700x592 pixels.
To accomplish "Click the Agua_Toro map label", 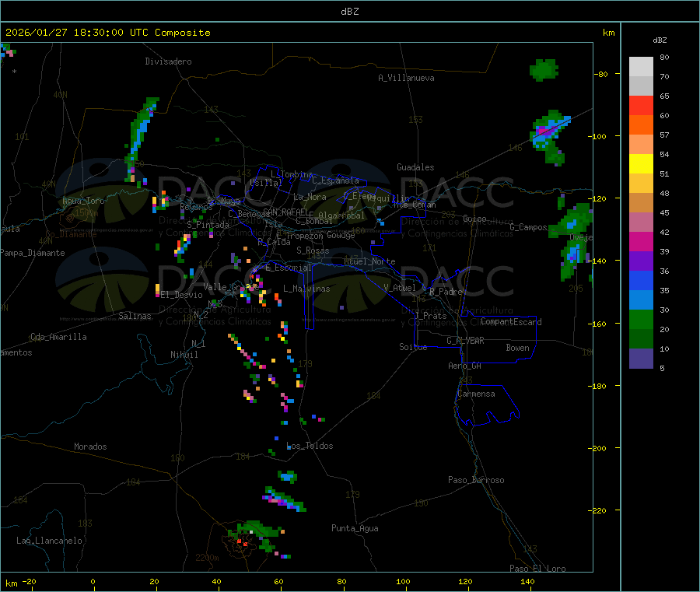I will [83, 201].
